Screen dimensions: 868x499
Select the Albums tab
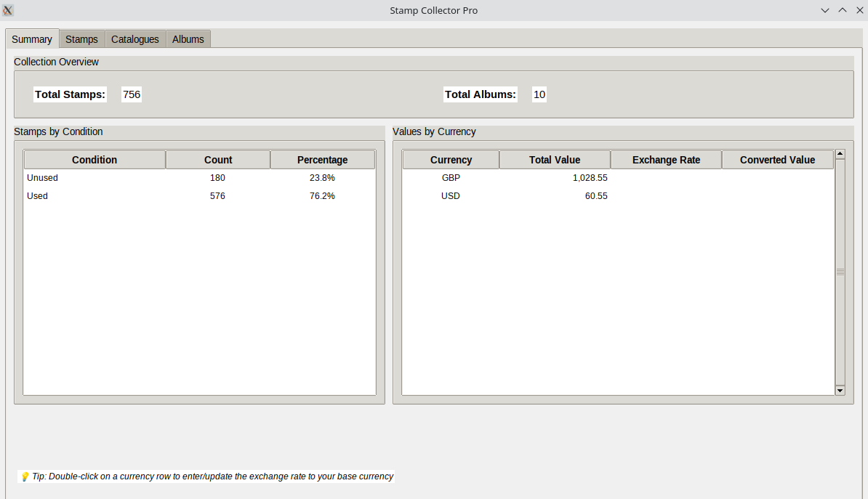(x=188, y=39)
